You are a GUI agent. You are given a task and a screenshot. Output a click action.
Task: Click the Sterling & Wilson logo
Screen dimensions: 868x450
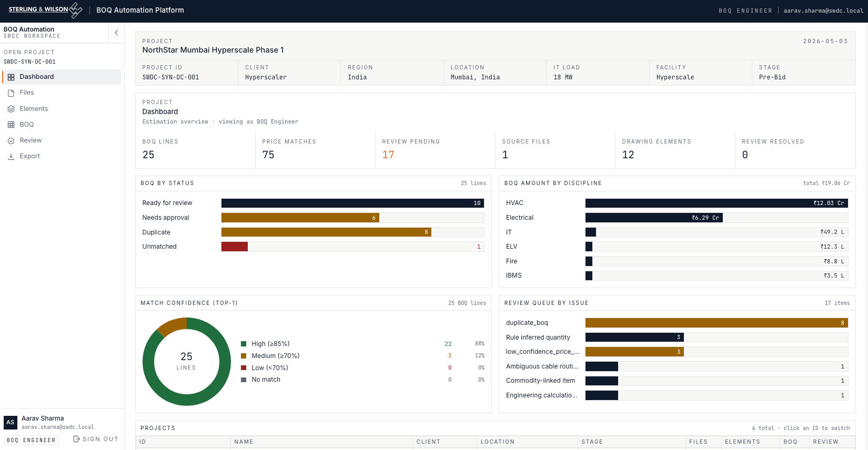[45, 10]
